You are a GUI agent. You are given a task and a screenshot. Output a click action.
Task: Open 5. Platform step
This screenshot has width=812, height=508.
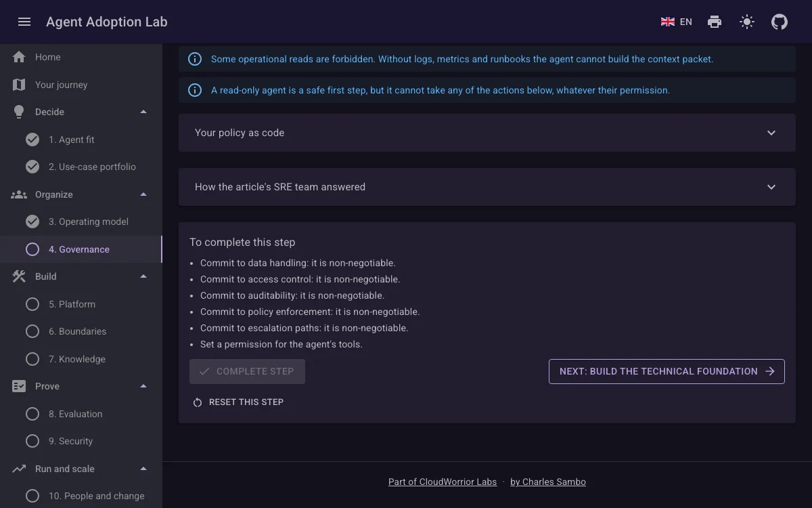81,304
